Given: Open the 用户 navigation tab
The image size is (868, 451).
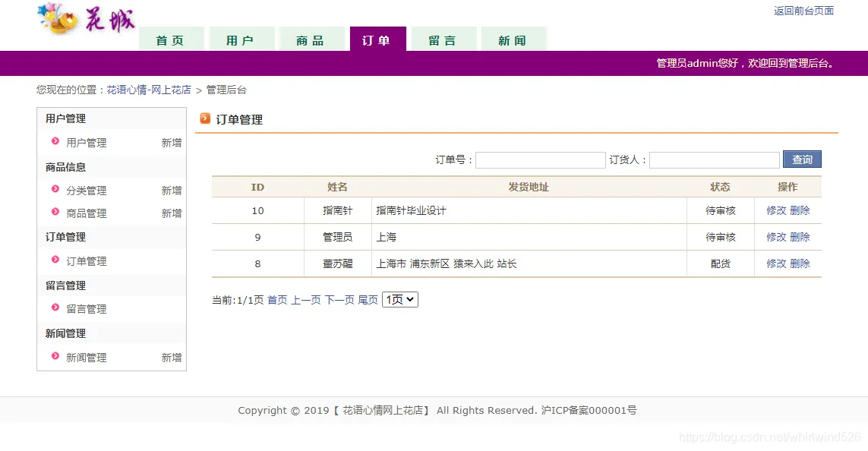Looking at the screenshot, I should tap(241, 39).
